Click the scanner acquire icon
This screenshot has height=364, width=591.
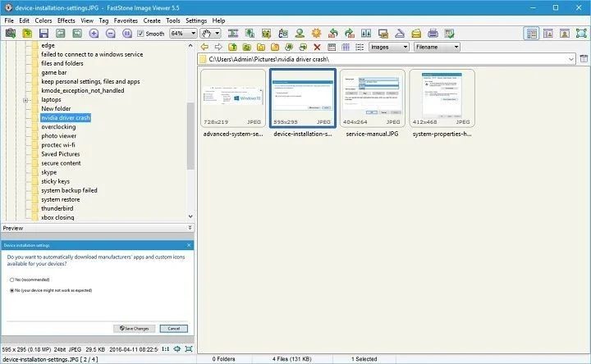coord(400,34)
